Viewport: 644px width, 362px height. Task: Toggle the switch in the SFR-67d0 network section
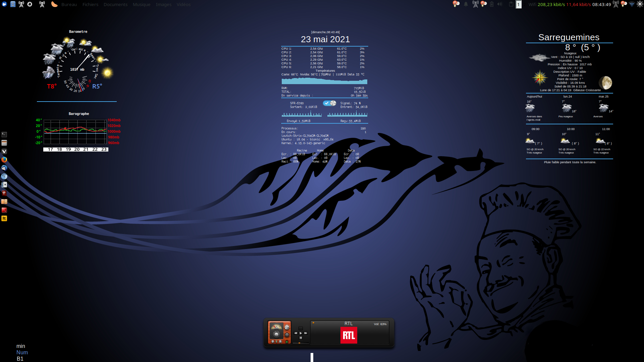(329, 103)
